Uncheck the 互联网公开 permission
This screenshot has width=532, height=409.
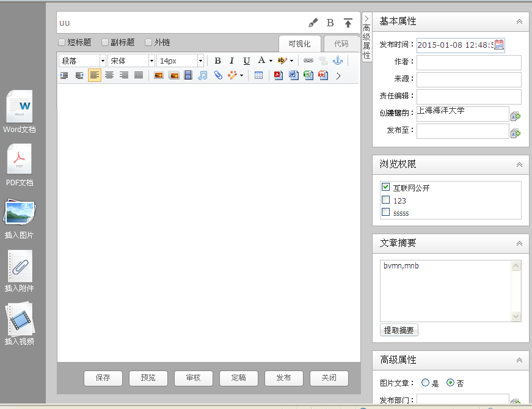(x=385, y=187)
